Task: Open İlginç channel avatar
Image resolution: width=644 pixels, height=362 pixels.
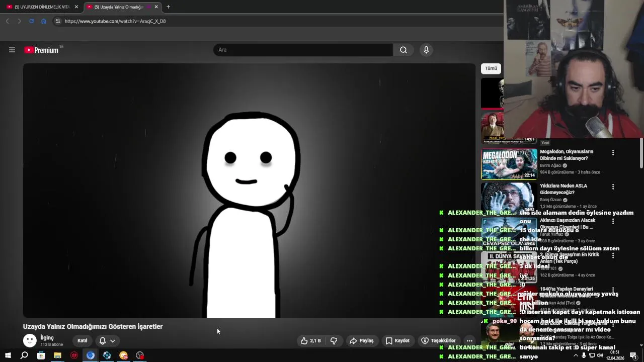Action: (30, 341)
